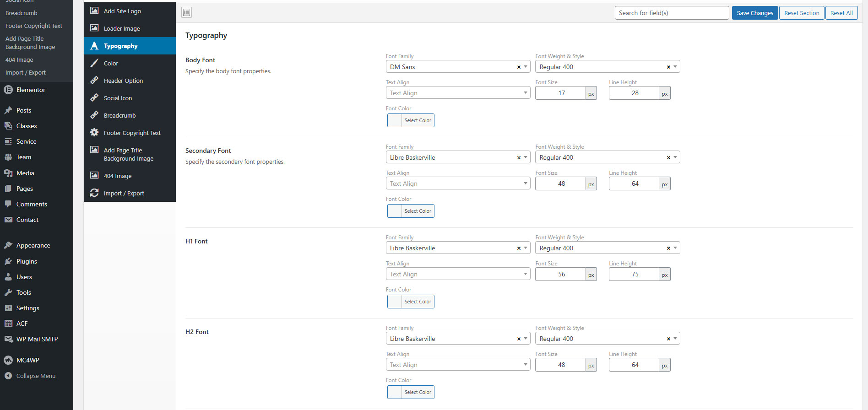Screen dimensions: 868x410
Task: Clear H1 Font Regular 400 weight selection
Action: click(x=668, y=248)
